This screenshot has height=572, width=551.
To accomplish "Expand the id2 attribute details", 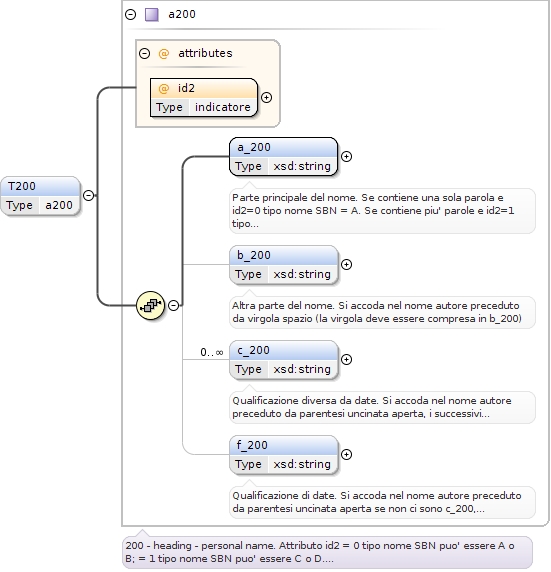I will (x=266, y=98).
